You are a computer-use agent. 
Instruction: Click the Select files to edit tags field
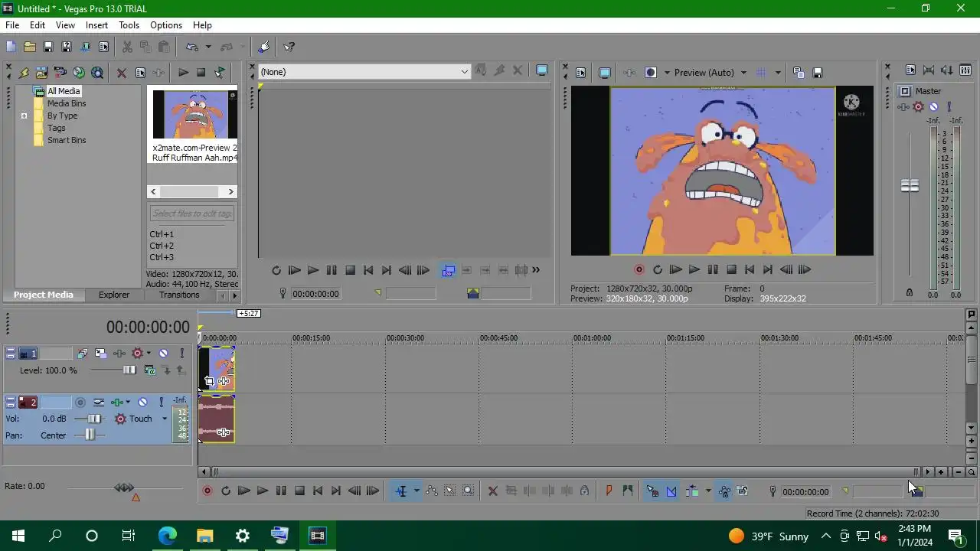pyautogui.click(x=191, y=214)
